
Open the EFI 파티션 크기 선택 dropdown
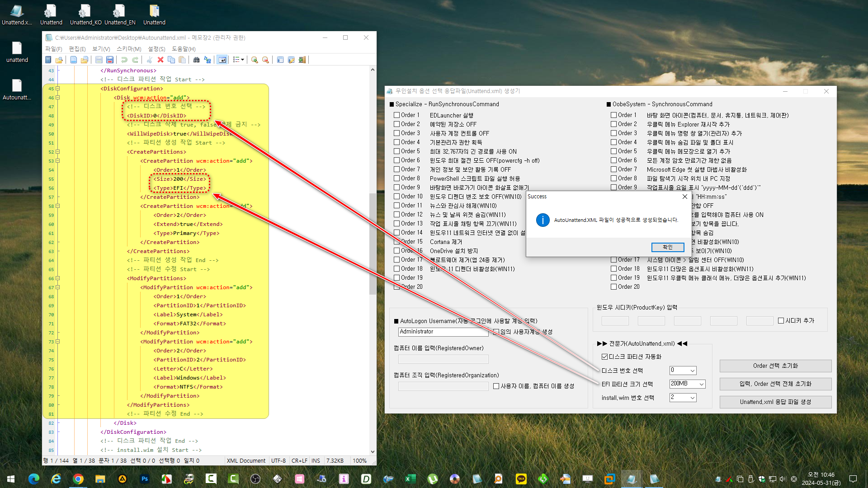point(687,384)
